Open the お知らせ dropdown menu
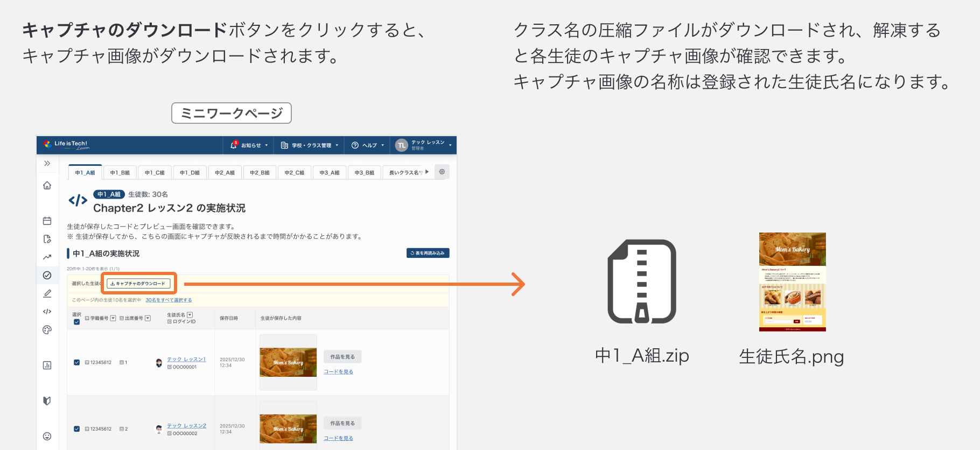Screen dimensions: 980x450 pyautogui.click(x=266, y=145)
